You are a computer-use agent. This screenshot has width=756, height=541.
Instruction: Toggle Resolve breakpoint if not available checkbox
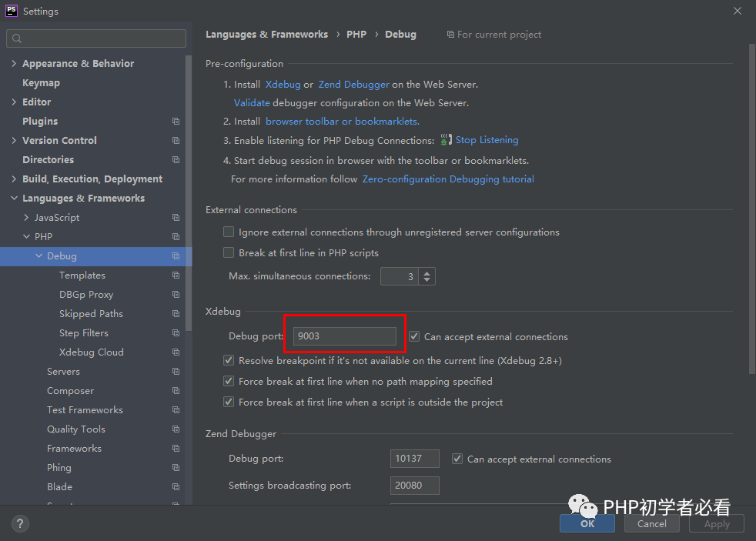pos(229,360)
